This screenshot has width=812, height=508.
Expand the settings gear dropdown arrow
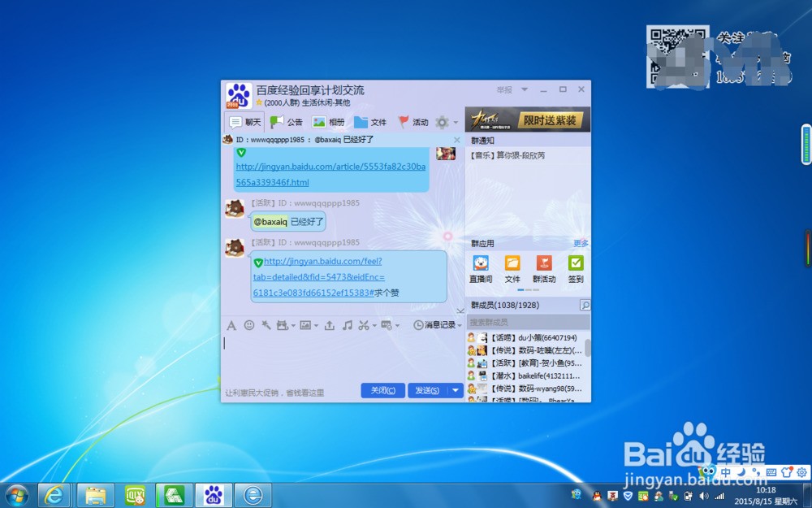456,123
